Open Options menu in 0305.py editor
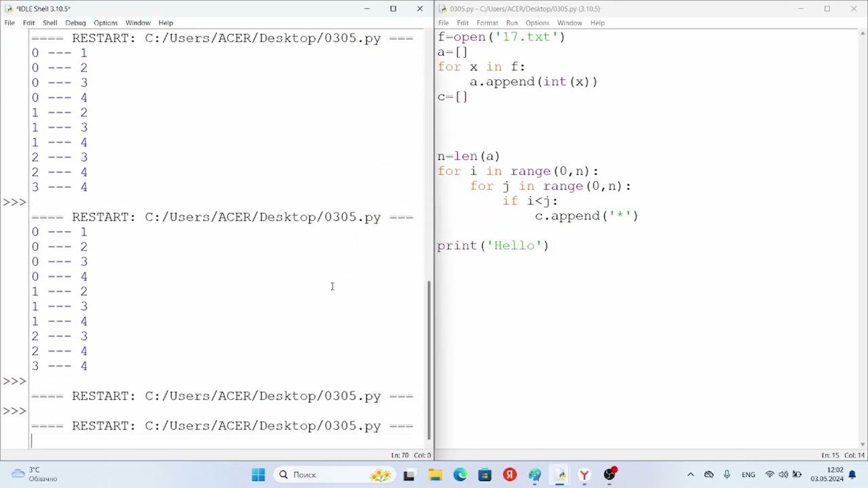868x488 pixels. 537,23
